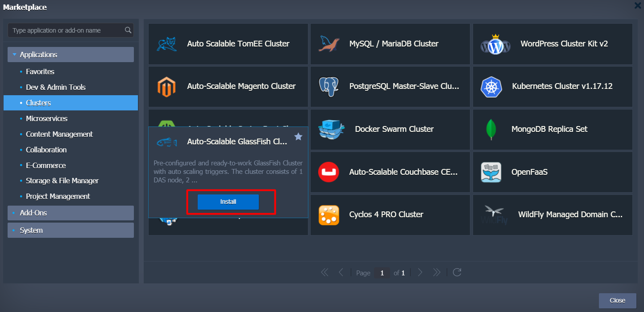644x312 pixels.
Task: Collapse the Applications section
Action: (71, 55)
